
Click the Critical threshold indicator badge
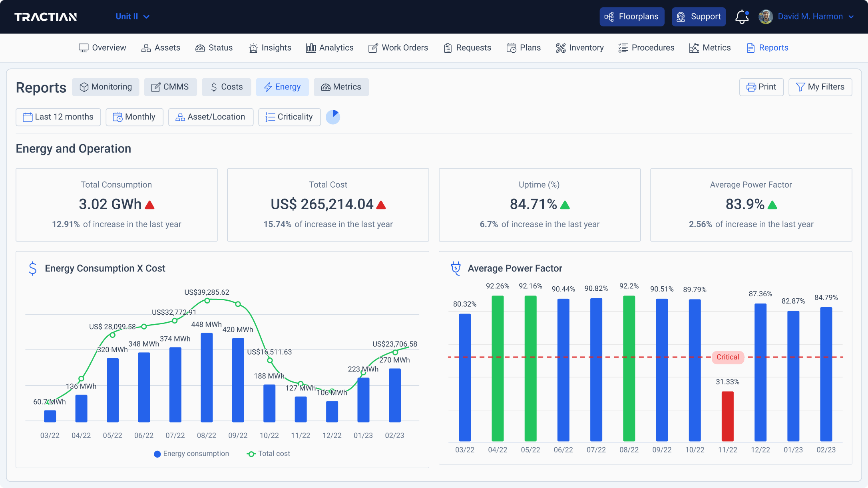pos(728,357)
